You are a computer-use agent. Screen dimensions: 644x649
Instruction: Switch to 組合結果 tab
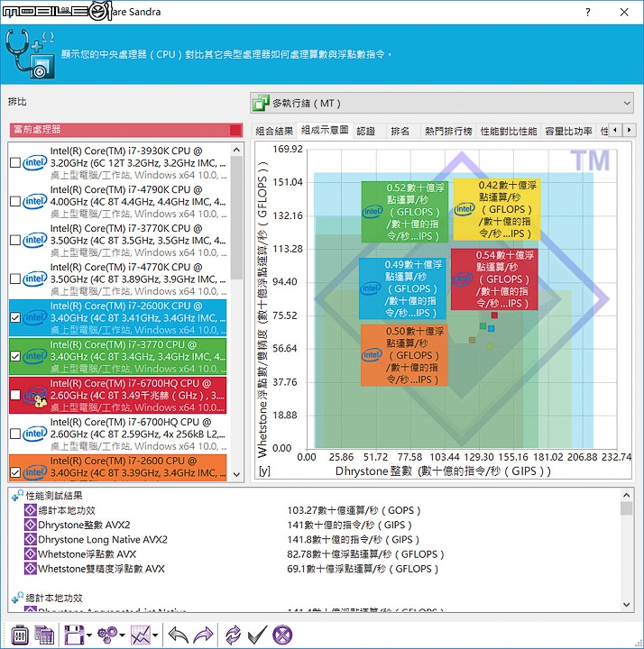click(x=274, y=132)
